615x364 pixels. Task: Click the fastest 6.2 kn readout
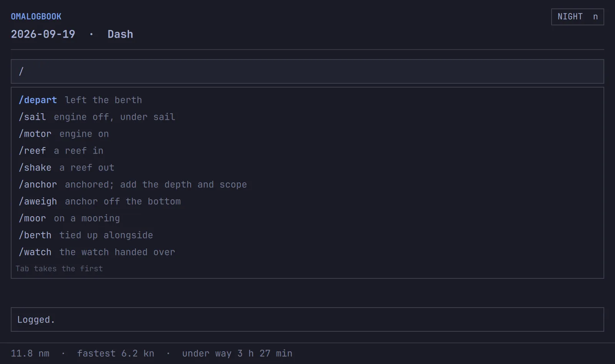pos(116,353)
